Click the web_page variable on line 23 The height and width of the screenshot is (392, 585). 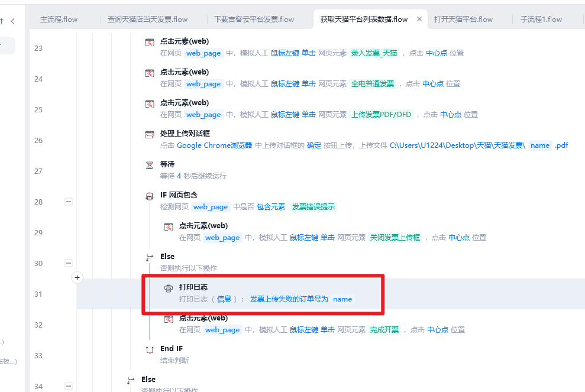tap(203, 53)
